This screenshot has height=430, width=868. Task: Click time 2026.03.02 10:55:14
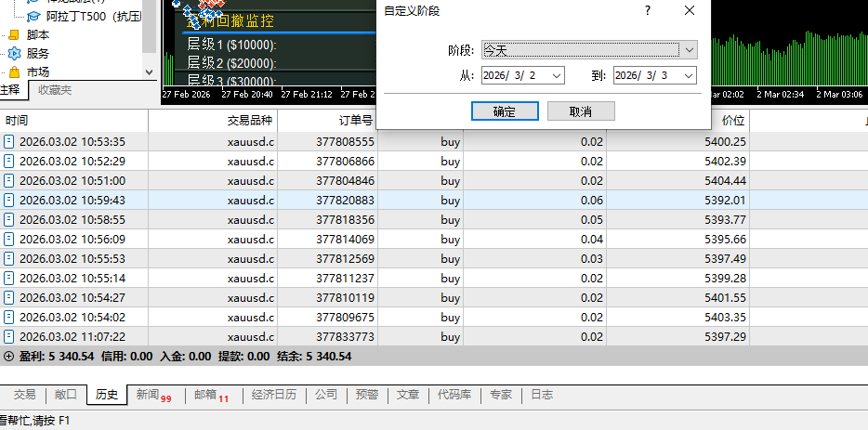tap(72, 278)
